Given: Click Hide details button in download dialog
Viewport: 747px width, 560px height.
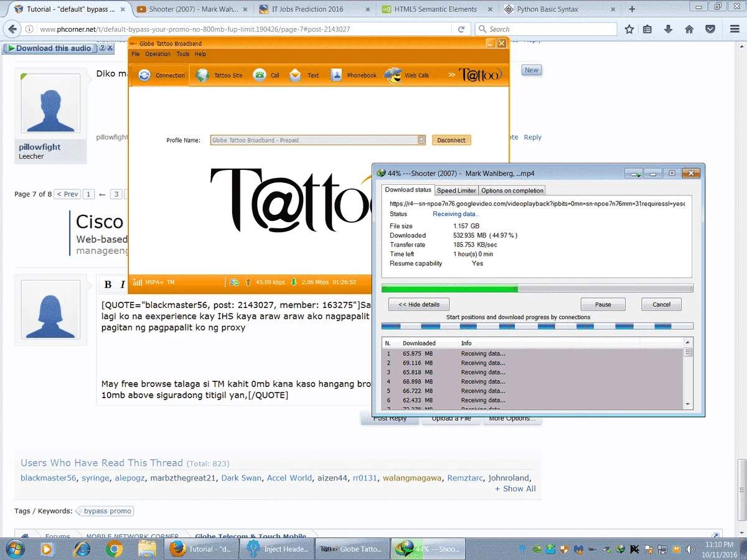Looking at the screenshot, I should click(x=419, y=305).
